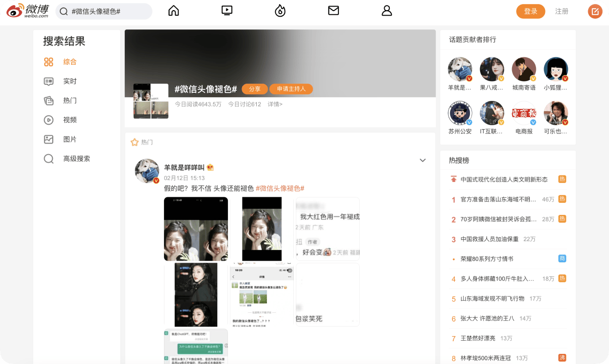This screenshot has height=364, width=609.
Task: Click the 分享 share button
Action: tap(255, 89)
